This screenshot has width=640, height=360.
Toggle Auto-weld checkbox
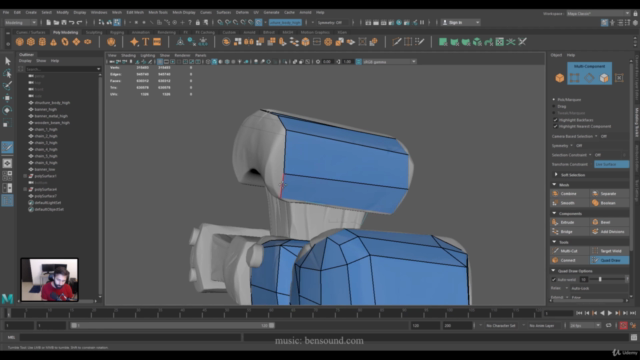(554, 280)
